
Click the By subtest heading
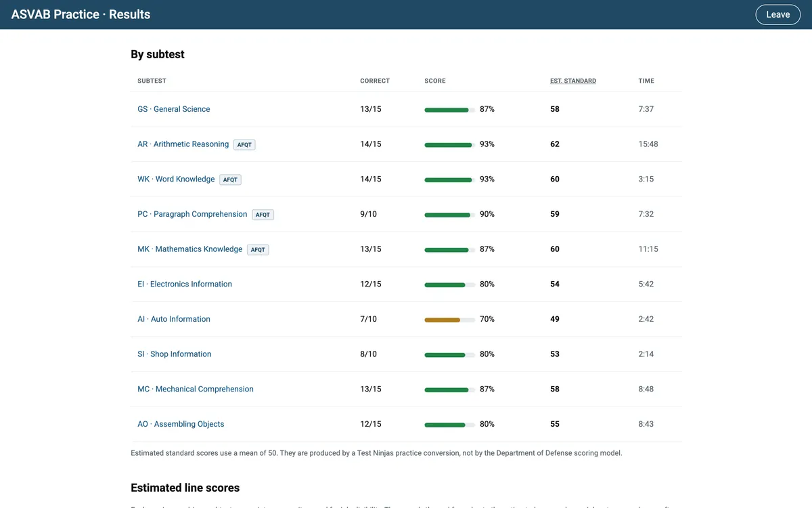click(x=158, y=54)
